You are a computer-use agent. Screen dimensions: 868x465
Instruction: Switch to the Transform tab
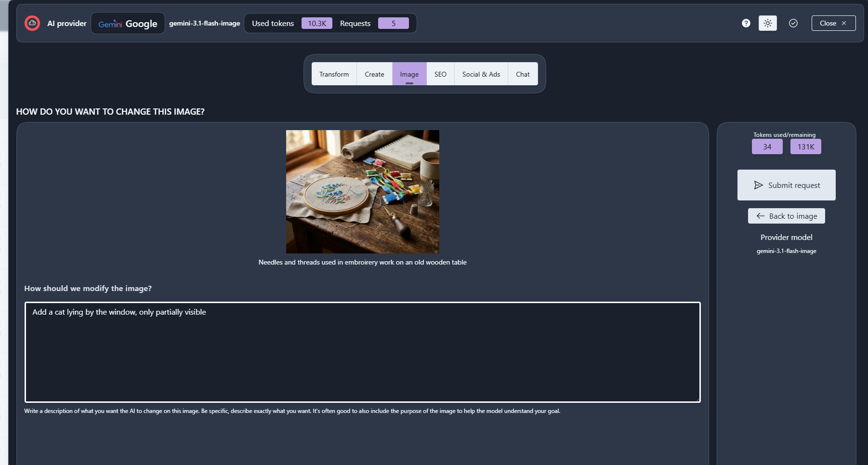coord(334,74)
